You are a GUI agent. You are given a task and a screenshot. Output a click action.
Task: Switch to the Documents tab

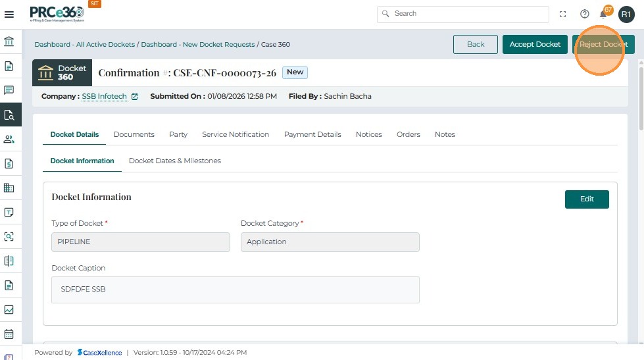pyautogui.click(x=134, y=134)
